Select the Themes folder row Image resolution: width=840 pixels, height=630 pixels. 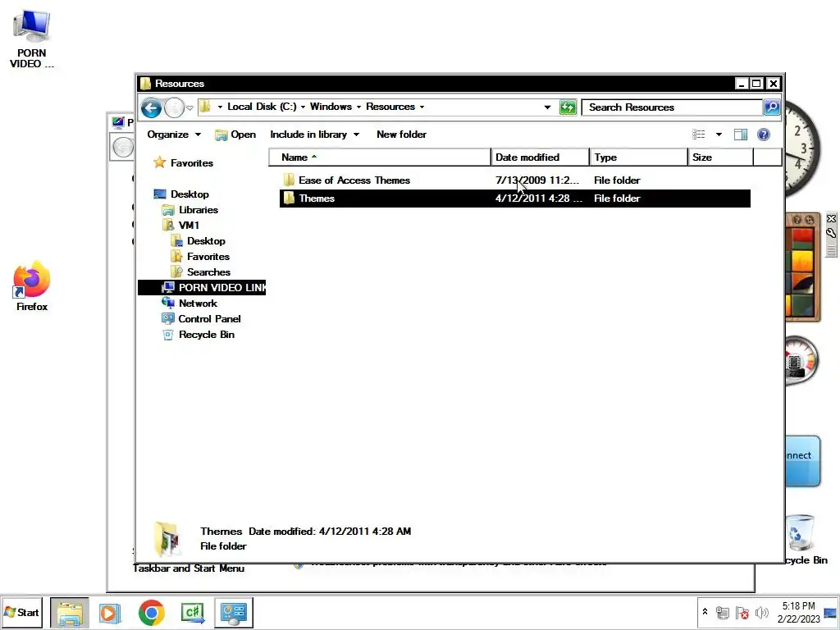(x=514, y=199)
